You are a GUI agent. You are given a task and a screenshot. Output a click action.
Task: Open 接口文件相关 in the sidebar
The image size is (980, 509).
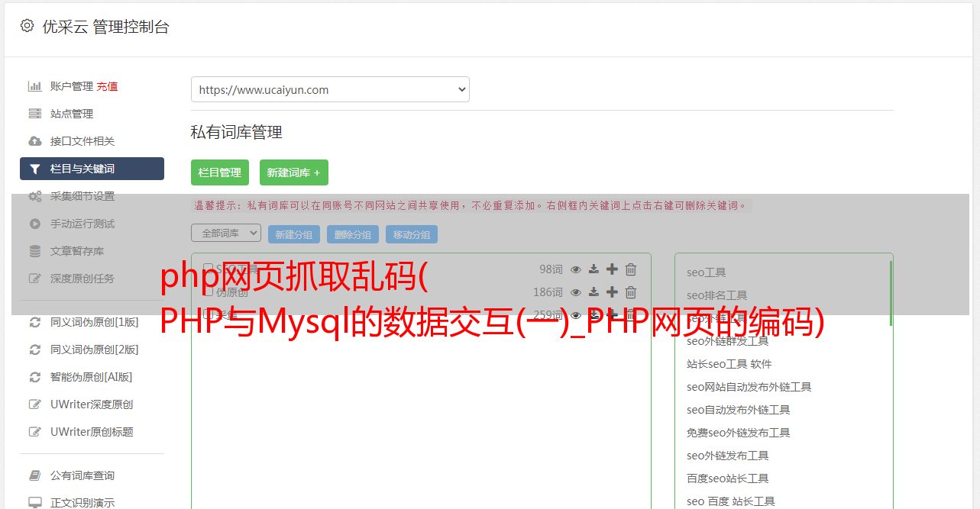pyautogui.click(x=82, y=141)
